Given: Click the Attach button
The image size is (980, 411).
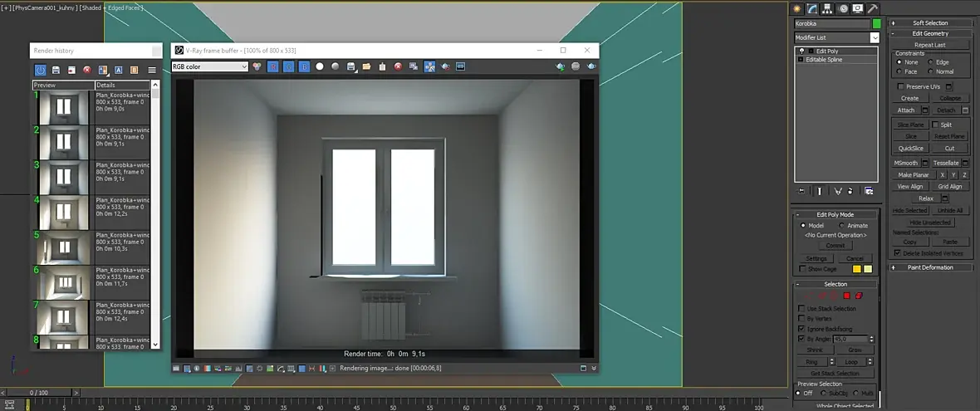Looking at the screenshot, I should [x=905, y=110].
